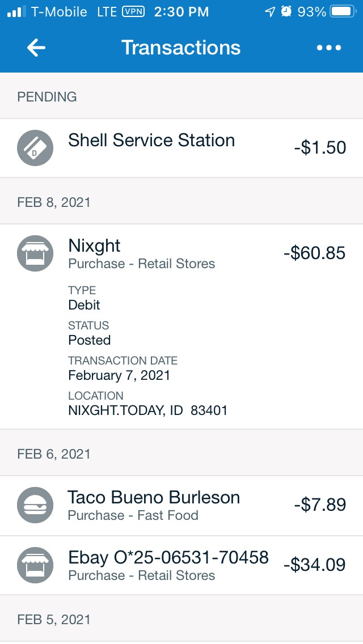Open the three-dot more options menu
The width and height of the screenshot is (363, 644).
tap(329, 48)
